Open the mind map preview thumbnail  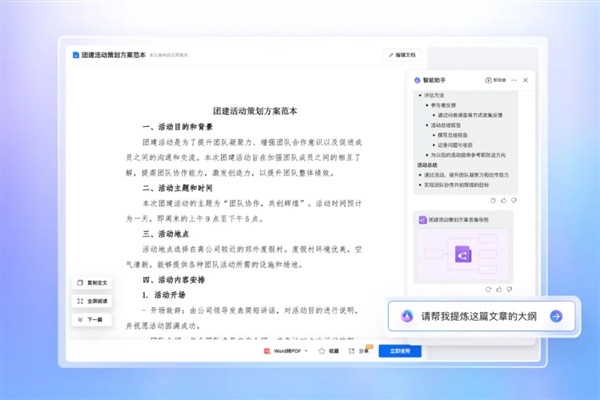click(x=463, y=255)
